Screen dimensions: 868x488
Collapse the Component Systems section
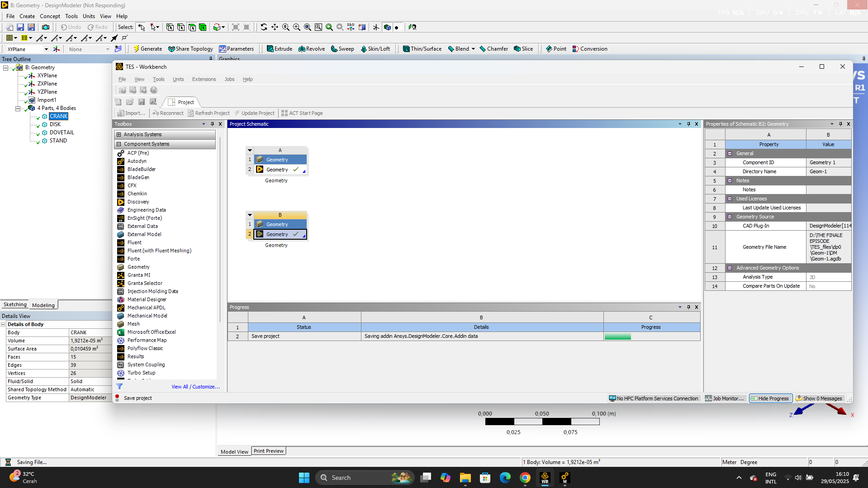(119, 144)
